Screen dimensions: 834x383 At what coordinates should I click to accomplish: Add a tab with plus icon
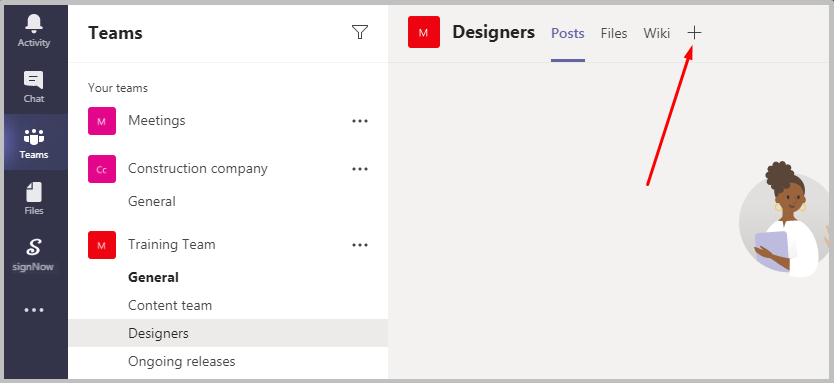[x=694, y=33]
